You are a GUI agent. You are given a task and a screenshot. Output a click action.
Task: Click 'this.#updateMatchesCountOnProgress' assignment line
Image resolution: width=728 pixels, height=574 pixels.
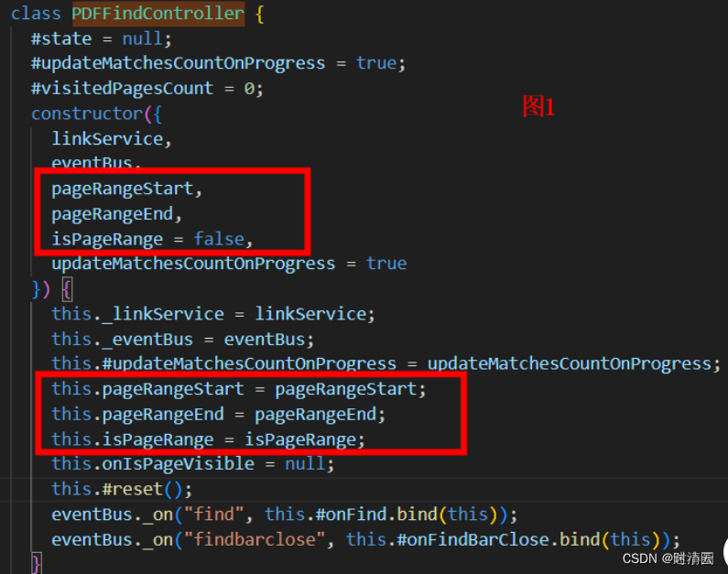click(x=386, y=363)
